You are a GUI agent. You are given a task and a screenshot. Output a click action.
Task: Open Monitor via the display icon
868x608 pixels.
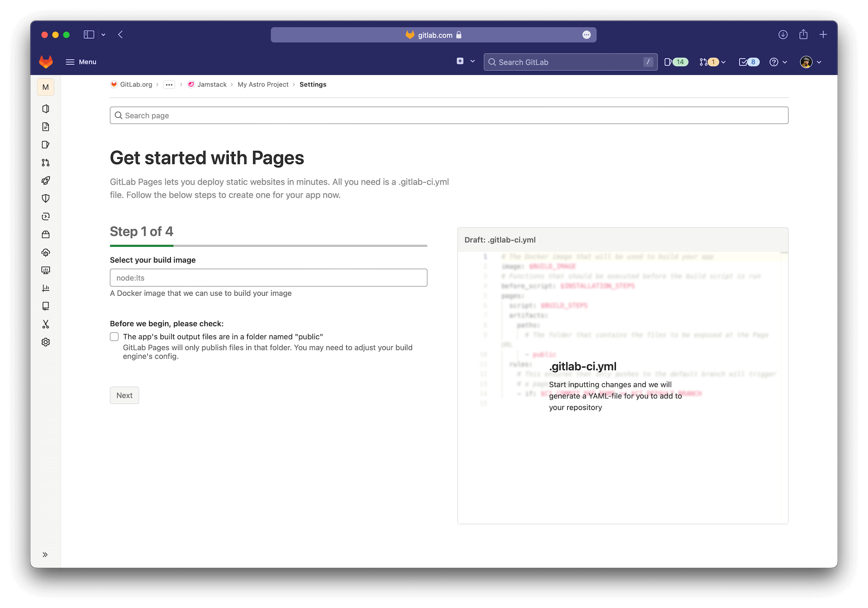coord(46,270)
